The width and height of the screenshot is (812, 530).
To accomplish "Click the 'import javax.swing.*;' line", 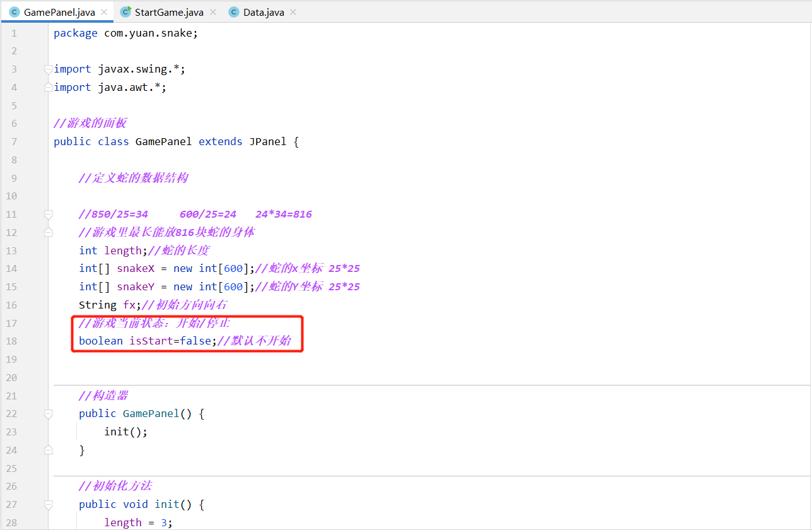I will [120, 69].
